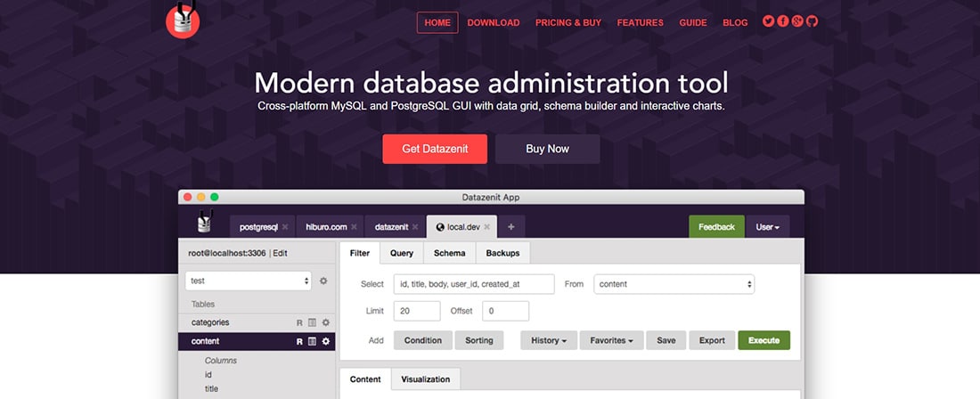Close the postgresql connection tab
This screenshot has height=399, width=980.
point(285,227)
